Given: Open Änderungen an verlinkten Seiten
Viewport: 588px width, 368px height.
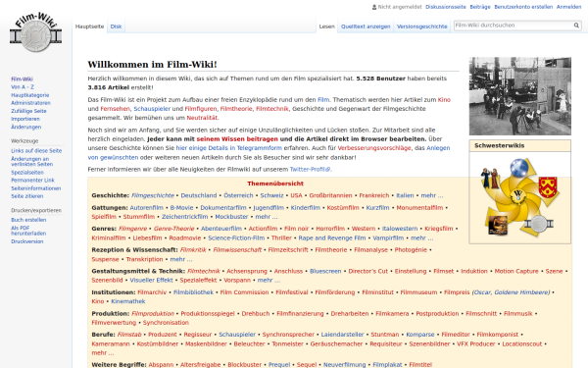Looking at the screenshot, I should point(32,162).
